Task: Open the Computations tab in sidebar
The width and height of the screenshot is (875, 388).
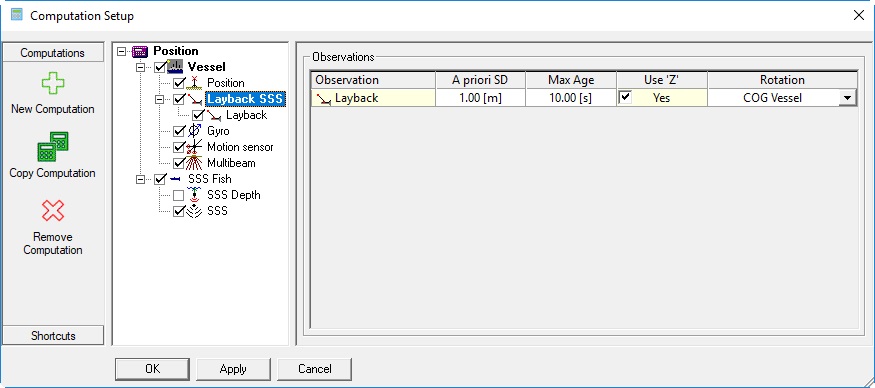Action: pos(53,52)
